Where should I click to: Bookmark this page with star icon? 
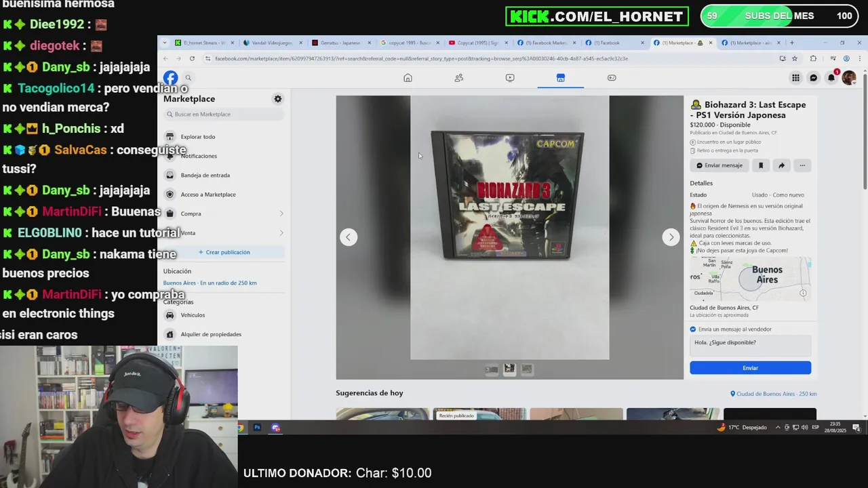click(795, 58)
